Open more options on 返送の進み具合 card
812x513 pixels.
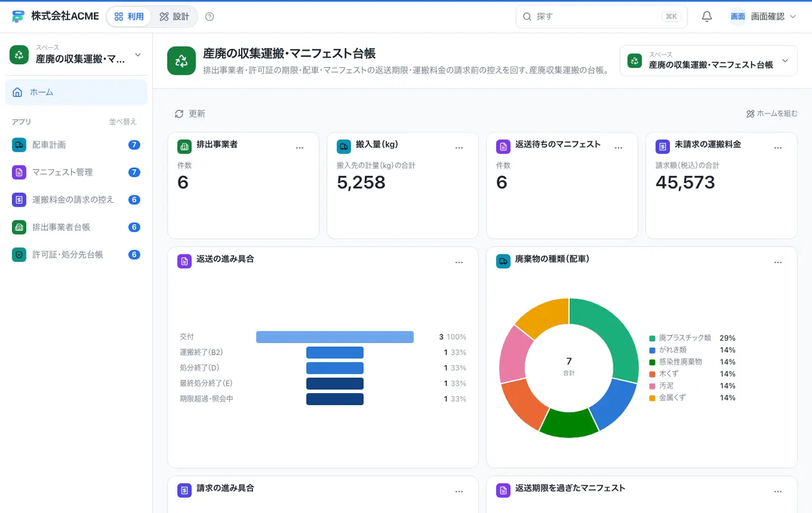point(459,263)
